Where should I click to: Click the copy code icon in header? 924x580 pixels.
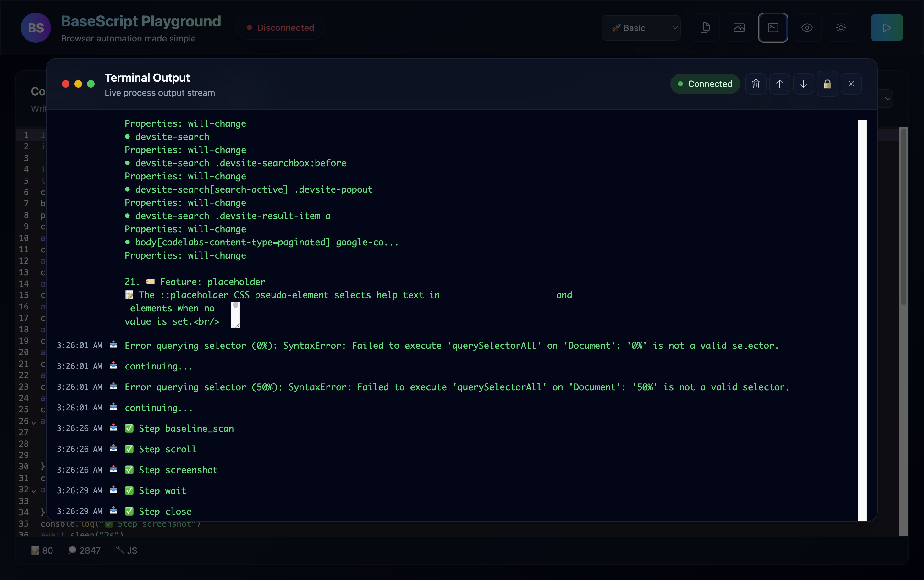coord(705,28)
